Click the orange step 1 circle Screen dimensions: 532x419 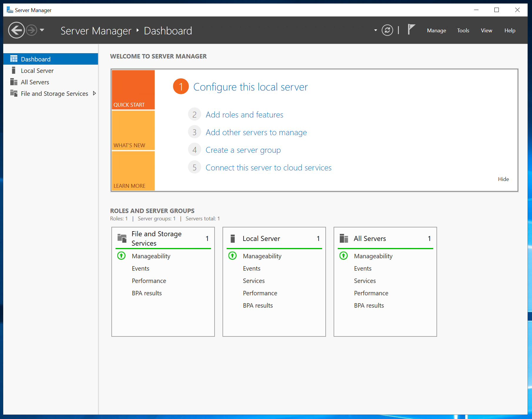[181, 86]
